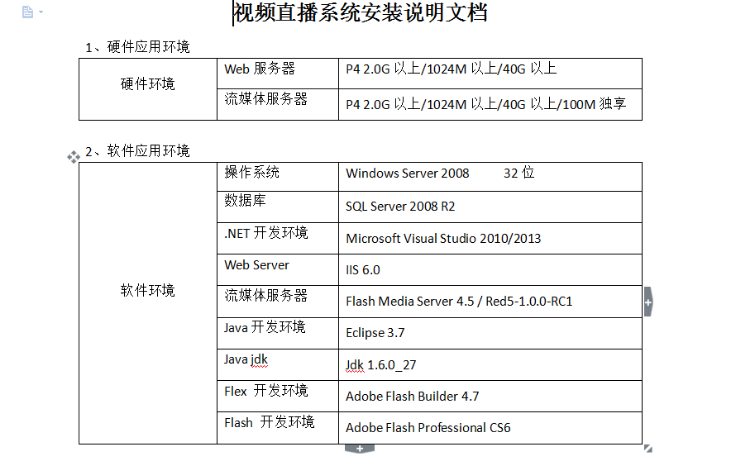The image size is (750, 461).
Task: Add a row using the bottom plus button
Action: (360, 449)
